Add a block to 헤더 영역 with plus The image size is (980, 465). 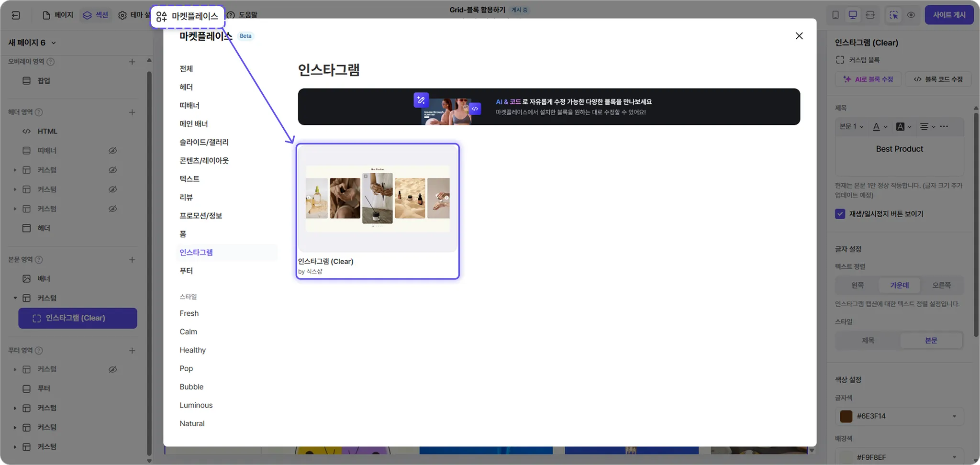[132, 112]
